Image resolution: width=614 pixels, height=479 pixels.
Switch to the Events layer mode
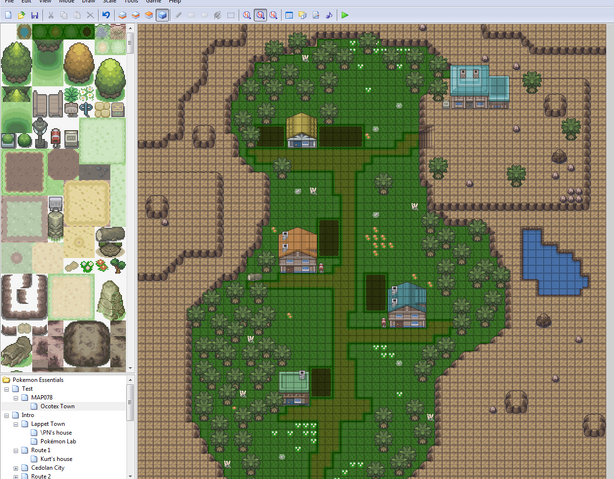162,15
